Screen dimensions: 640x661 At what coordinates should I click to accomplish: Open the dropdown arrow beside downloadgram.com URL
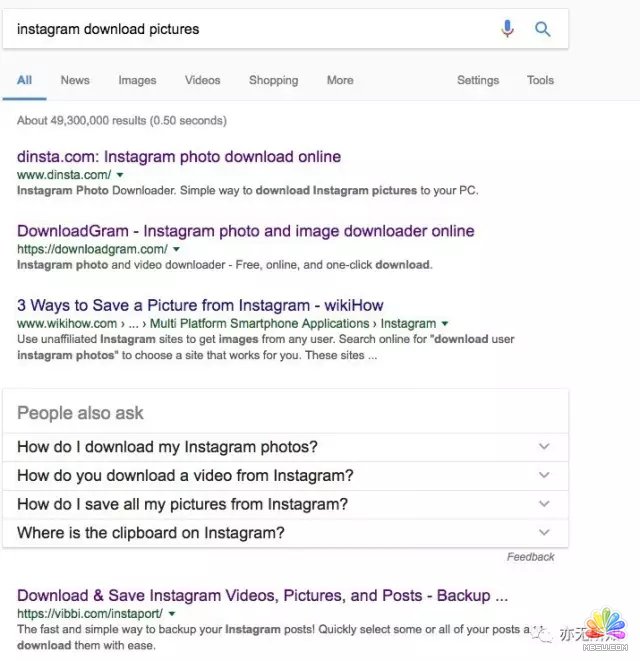176,249
